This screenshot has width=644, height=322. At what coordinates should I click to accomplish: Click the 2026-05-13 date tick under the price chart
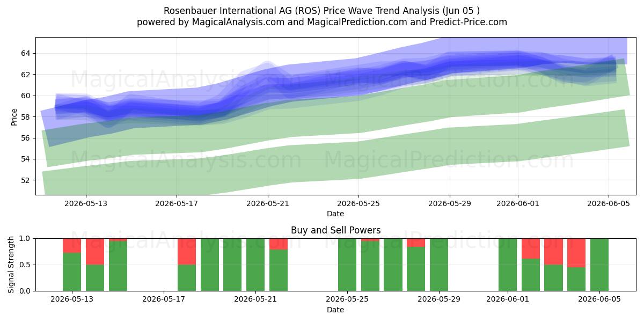pyautogui.click(x=86, y=204)
